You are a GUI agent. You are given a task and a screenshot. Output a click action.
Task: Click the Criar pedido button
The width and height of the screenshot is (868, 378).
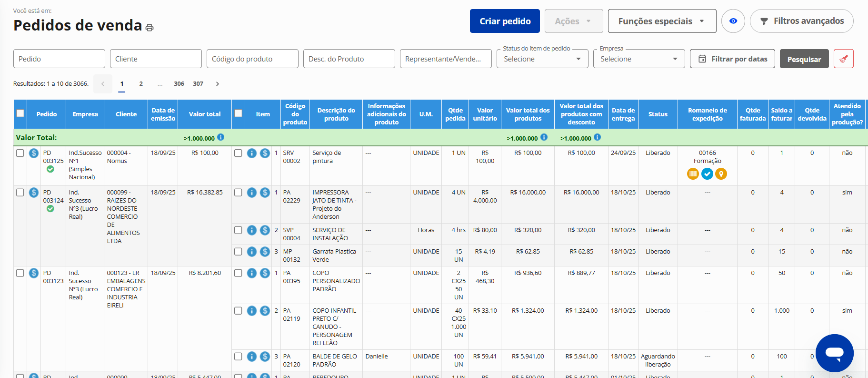click(x=505, y=21)
